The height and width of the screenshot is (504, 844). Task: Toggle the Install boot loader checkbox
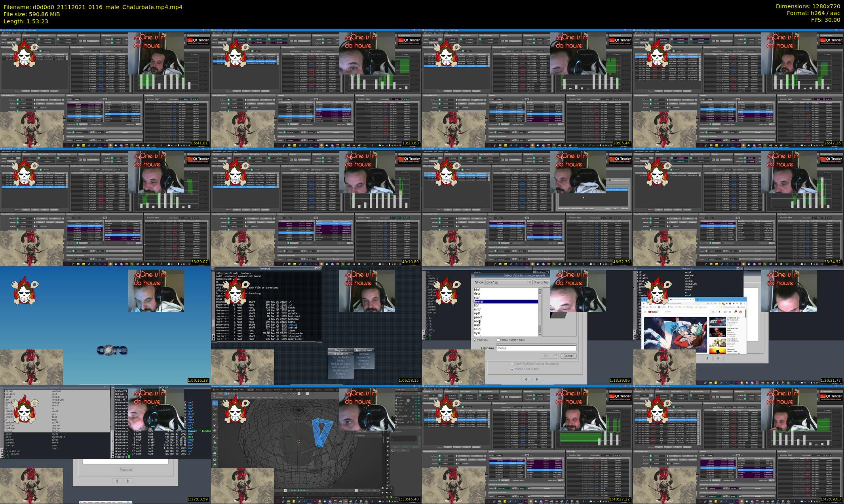(513, 369)
